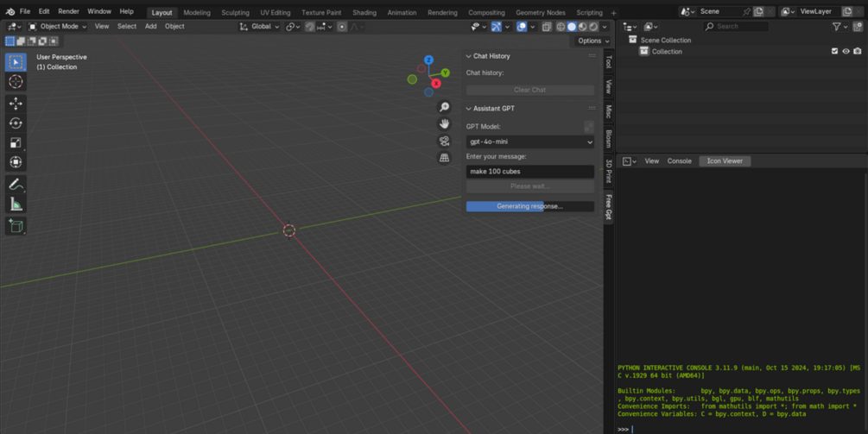Image resolution: width=868 pixels, height=434 pixels.
Task: Hide Collection with eye icon
Action: [846, 52]
